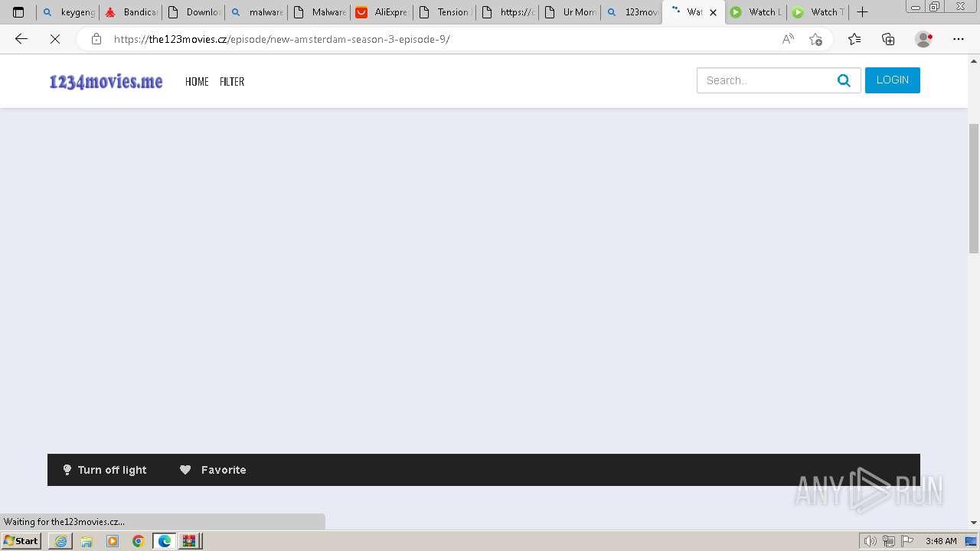This screenshot has height=551, width=980.
Task: Open the HOME menu link
Action: 197,82
